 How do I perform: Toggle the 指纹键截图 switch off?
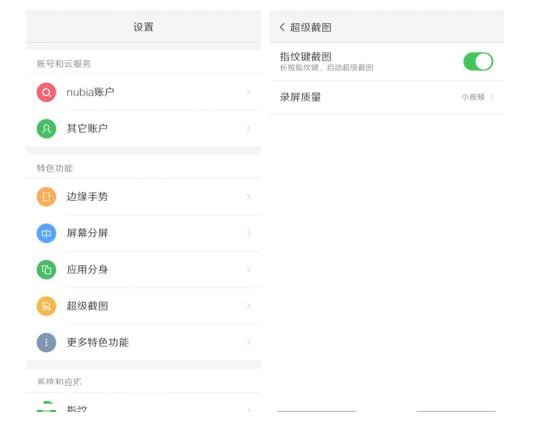coord(478,62)
